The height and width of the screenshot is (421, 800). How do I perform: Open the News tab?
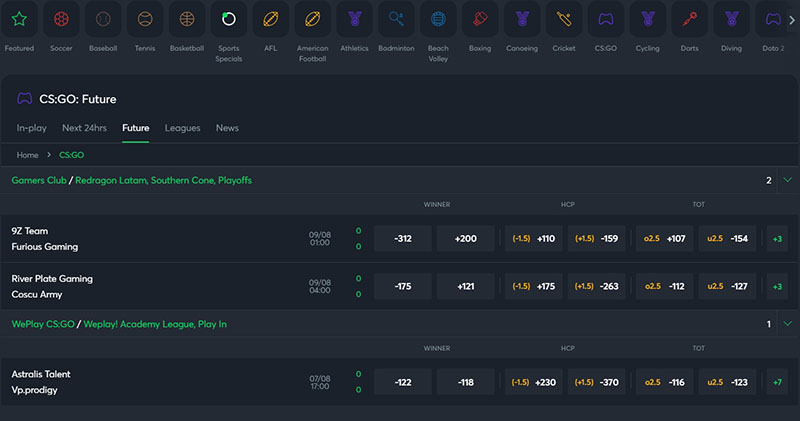tap(227, 128)
